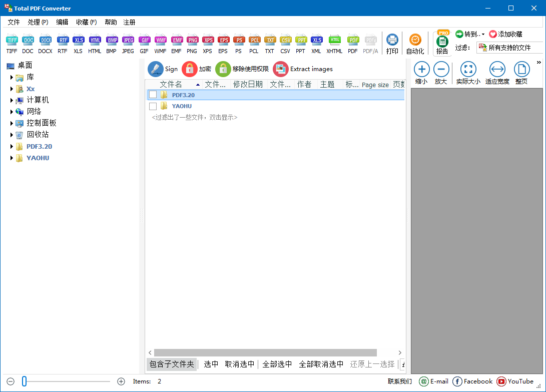This screenshot has height=392, width=546.
Task: Open the filter dropdown 所有支持的文件
Action: [x=509, y=48]
